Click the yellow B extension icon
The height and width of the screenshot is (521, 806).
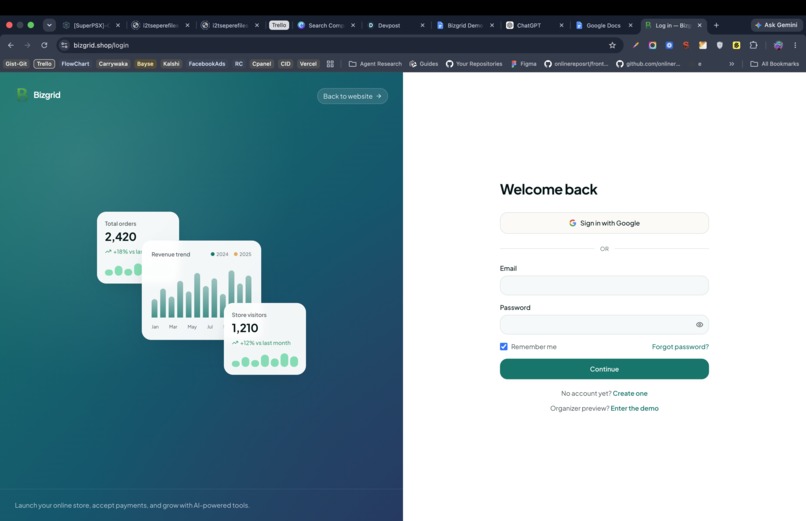pyautogui.click(x=737, y=45)
